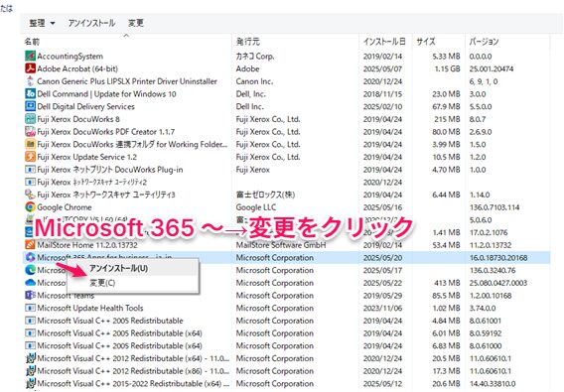The width and height of the screenshot is (564, 392).
Task: Select the AccountingSystem icon
Action: pos(30,56)
